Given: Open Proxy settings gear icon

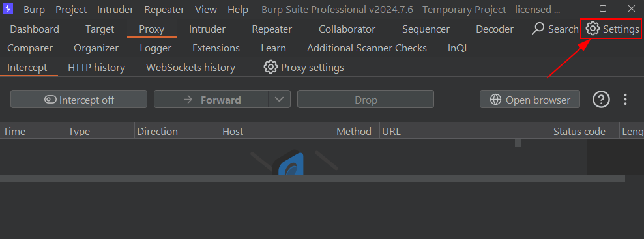Looking at the screenshot, I should (271, 67).
